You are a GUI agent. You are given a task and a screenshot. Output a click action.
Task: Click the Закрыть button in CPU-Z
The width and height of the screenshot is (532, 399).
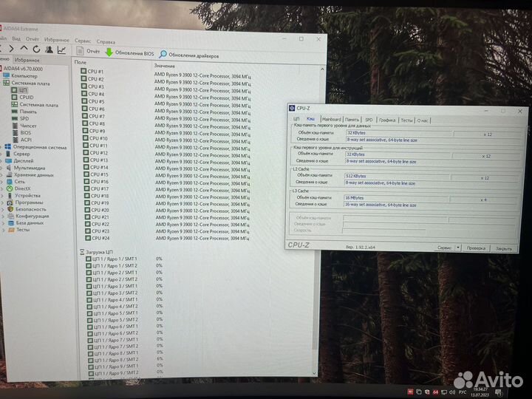504,249
